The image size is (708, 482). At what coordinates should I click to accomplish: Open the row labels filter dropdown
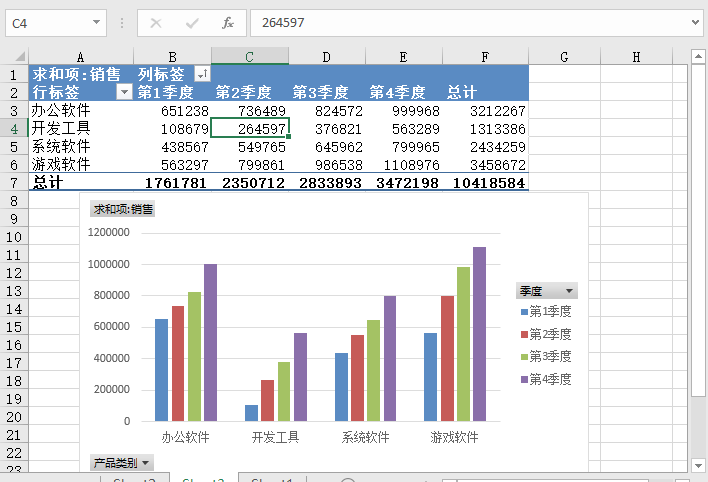click(124, 92)
